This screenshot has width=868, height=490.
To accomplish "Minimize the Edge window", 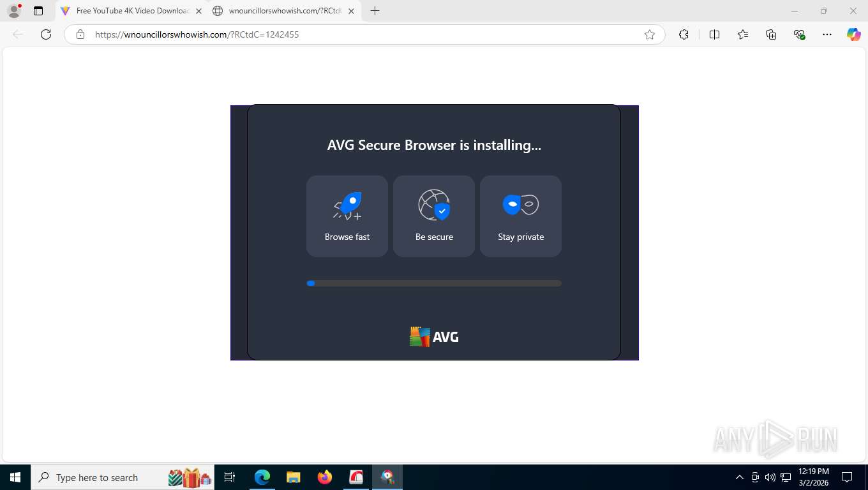I will click(x=795, y=11).
